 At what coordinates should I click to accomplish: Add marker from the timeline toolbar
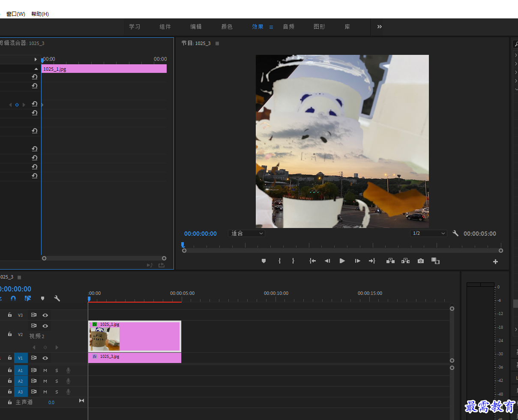[42, 298]
